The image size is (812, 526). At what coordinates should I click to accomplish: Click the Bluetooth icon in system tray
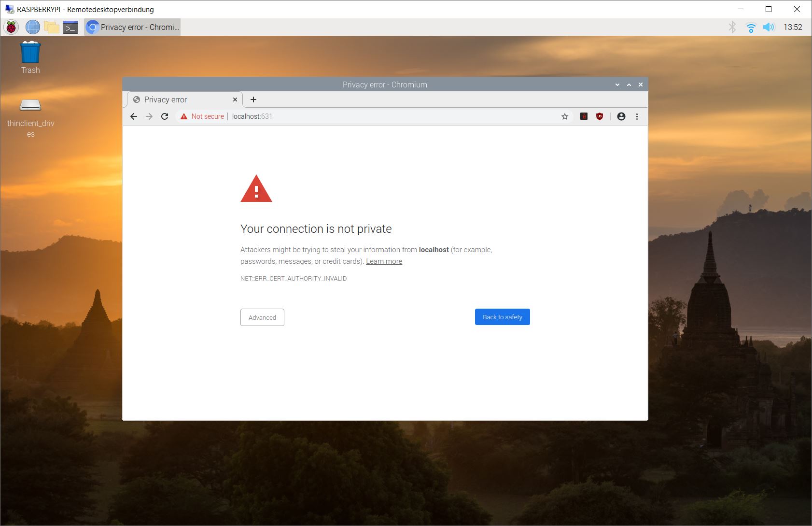(x=732, y=27)
